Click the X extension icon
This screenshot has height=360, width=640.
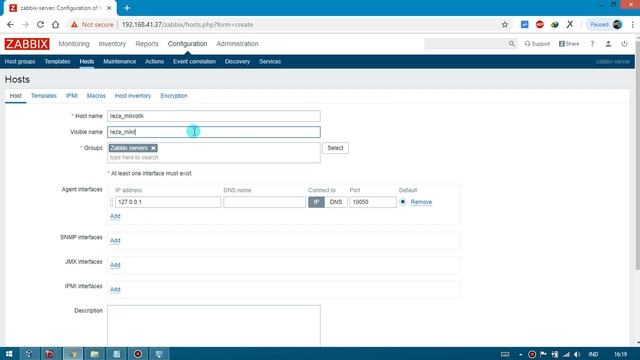tap(570, 24)
